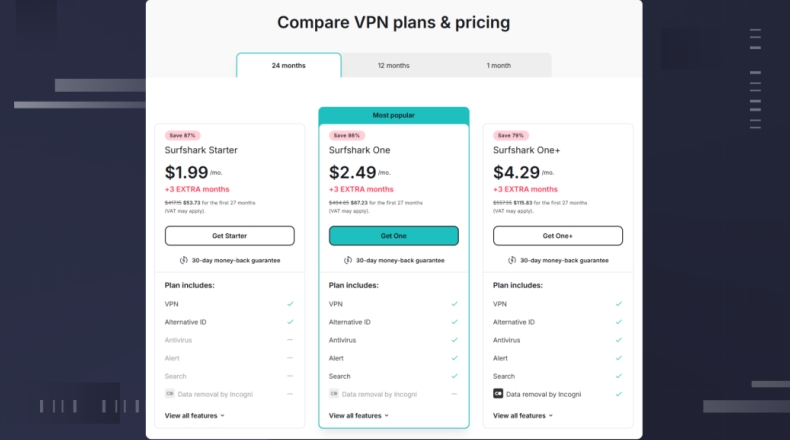Select the 1 month billing tab
The image size is (790, 440).
click(498, 66)
